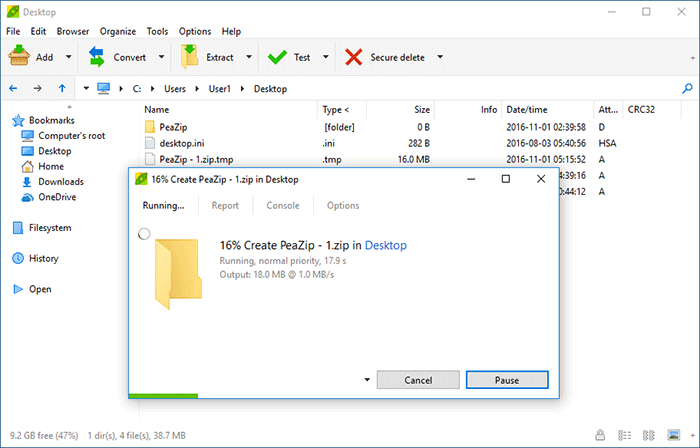Switch to the Report tab

click(225, 206)
